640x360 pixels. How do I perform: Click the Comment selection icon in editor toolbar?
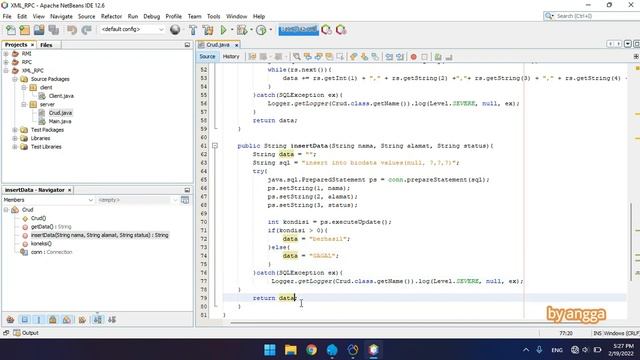click(438, 57)
